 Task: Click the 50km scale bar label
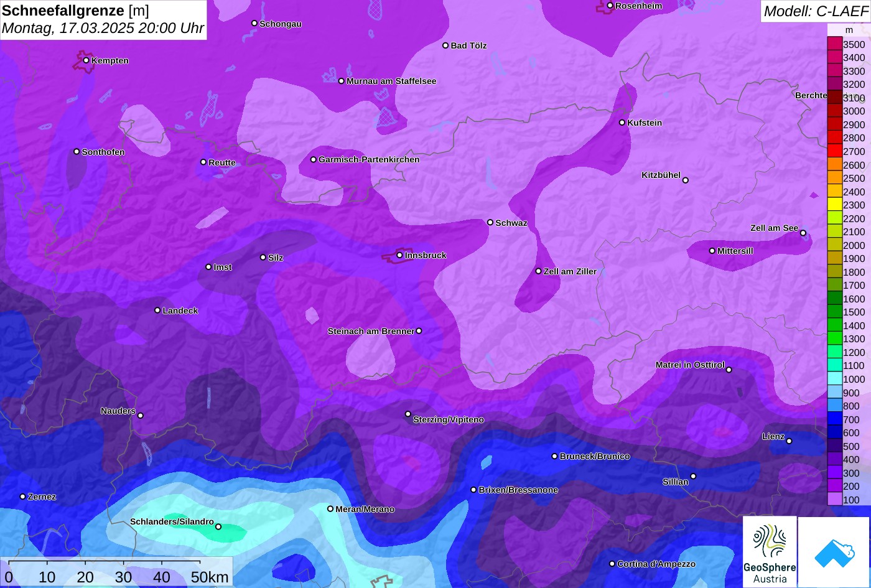point(210,577)
